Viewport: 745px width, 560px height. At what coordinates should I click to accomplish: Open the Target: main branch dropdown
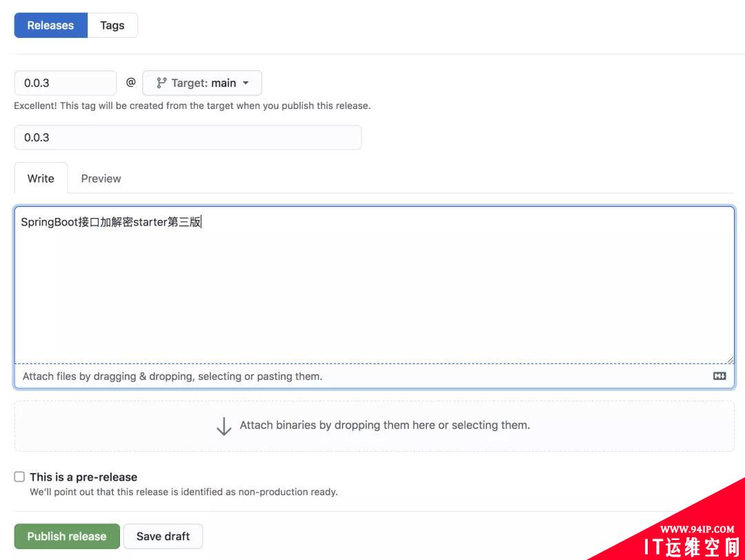point(202,83)
